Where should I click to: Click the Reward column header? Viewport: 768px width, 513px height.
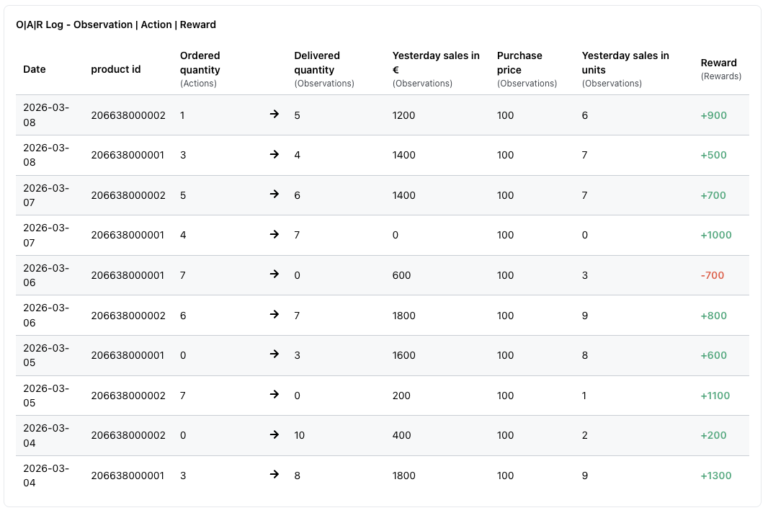point(719,63)
